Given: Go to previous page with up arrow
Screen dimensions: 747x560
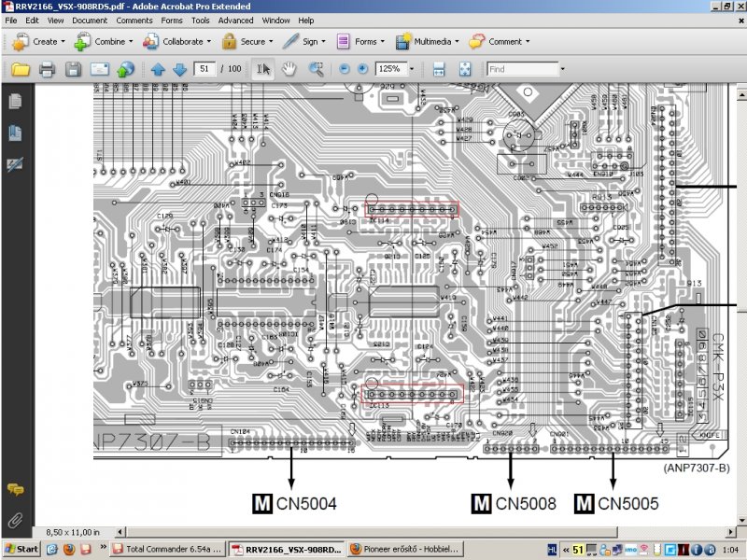Looking at the screenshot, I should pyautogui.click(x=158, y=69).
